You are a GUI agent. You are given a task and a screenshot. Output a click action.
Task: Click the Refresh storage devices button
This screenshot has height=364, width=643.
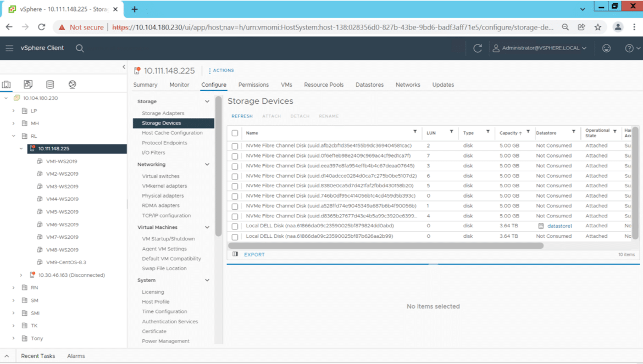tap(242, 116)
